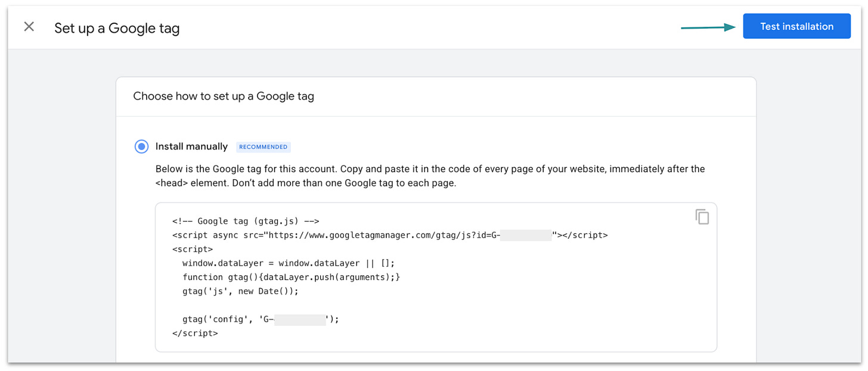Click the RECOMMENDED badge label
This screenshot has width=868, height=371.
pyautogui.click(x=263, y=146)
